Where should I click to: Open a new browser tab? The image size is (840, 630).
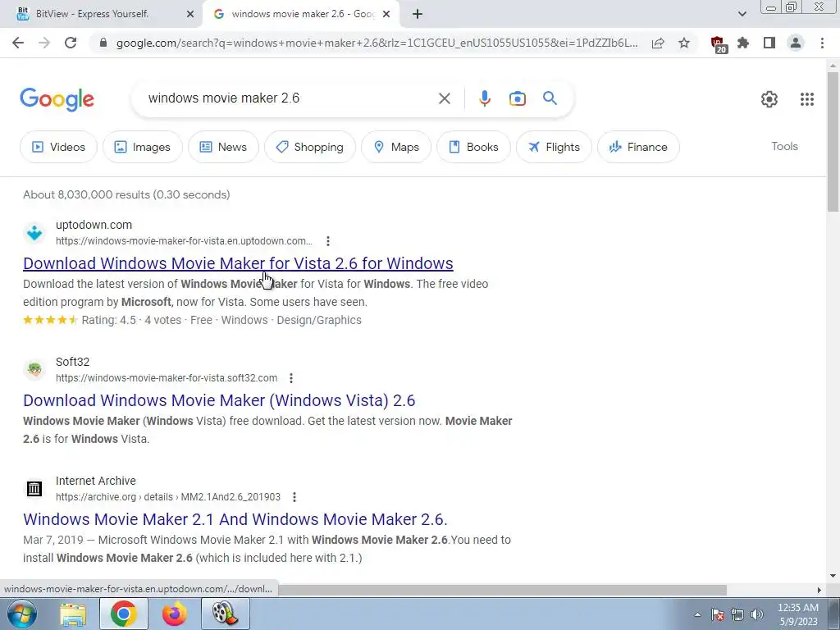418,14
